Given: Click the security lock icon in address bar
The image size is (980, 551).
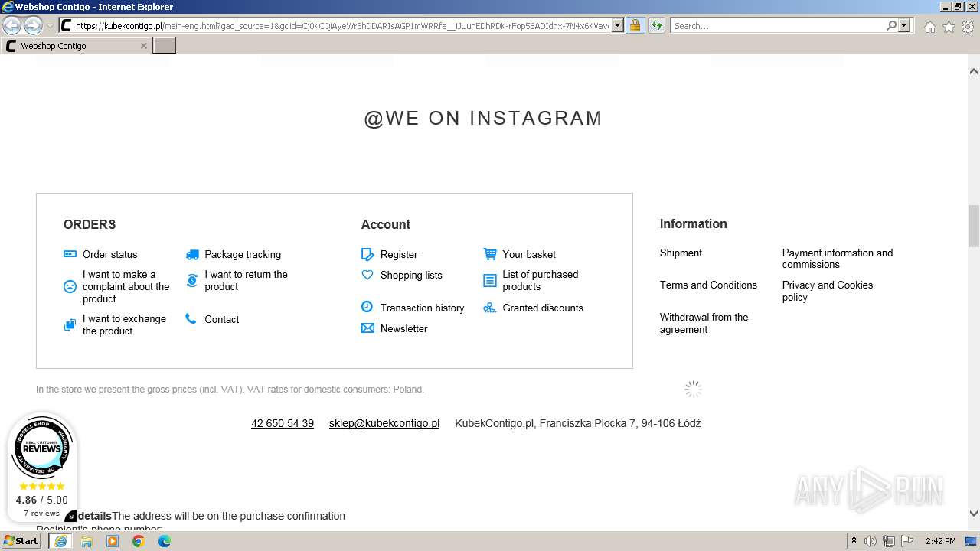Looking at the screenshot, I should (635, 25).
